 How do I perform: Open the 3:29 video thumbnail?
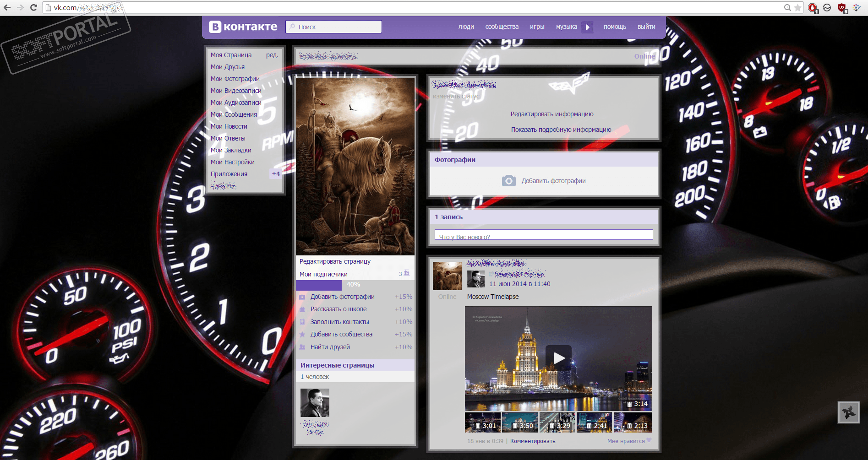(x=557, y=422)
